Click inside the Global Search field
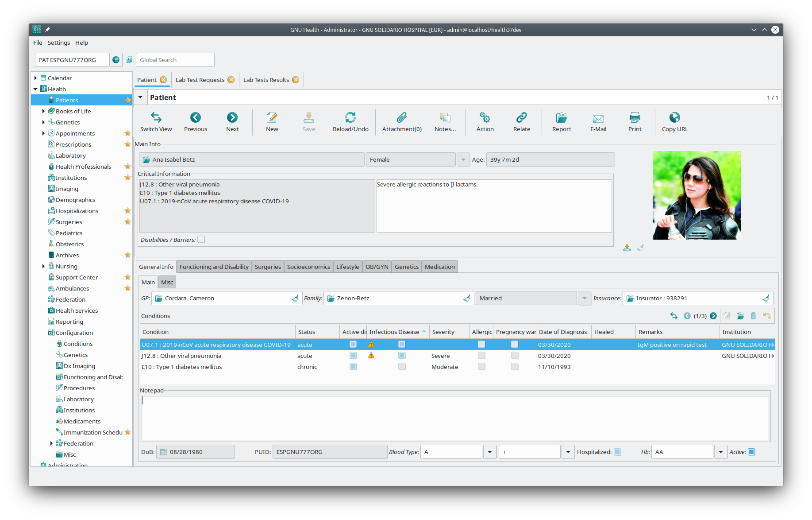 [175, 59]
